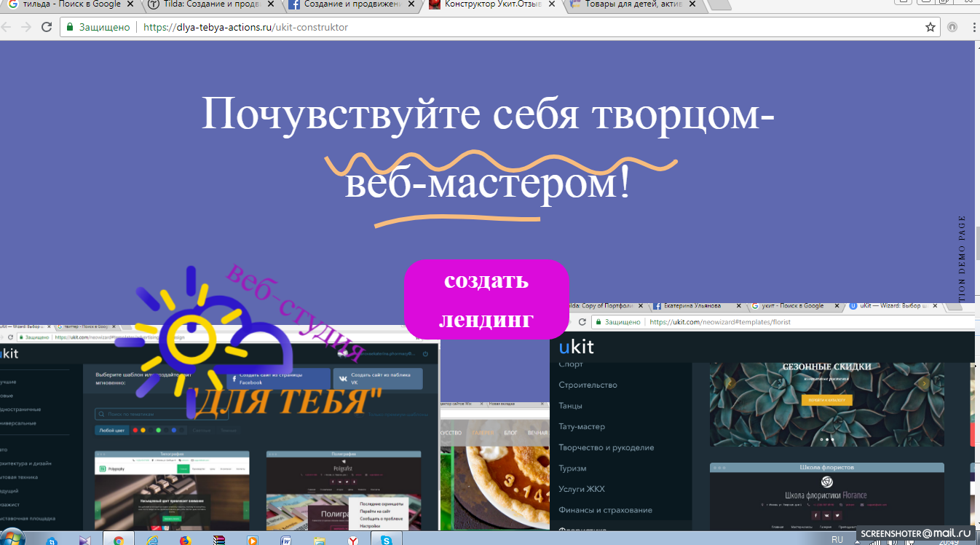Viewport: 980px width, 545px height.
Task: Pick the blue color dot in left screenshot
Action: (174, 431)
